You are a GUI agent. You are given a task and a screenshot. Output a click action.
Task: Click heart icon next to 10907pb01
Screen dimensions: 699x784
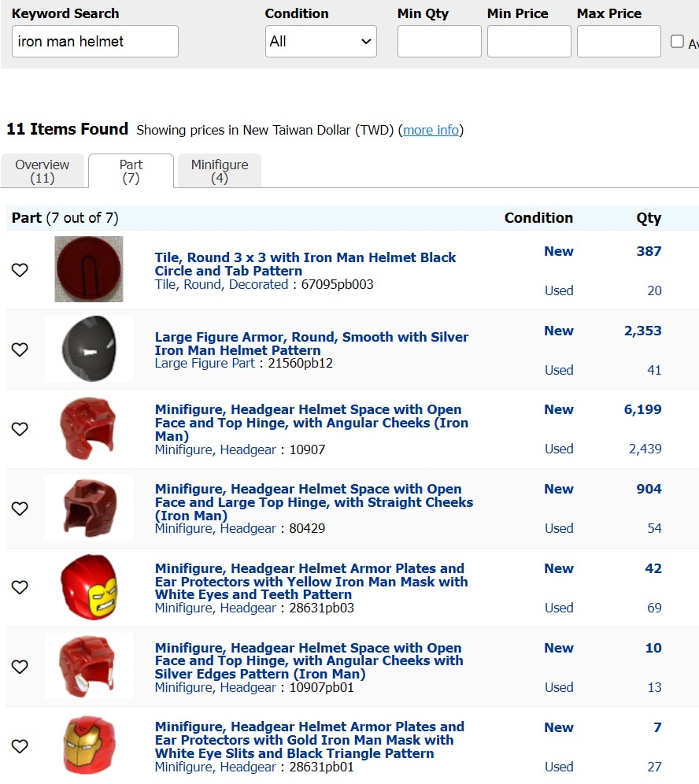point(20,667)
